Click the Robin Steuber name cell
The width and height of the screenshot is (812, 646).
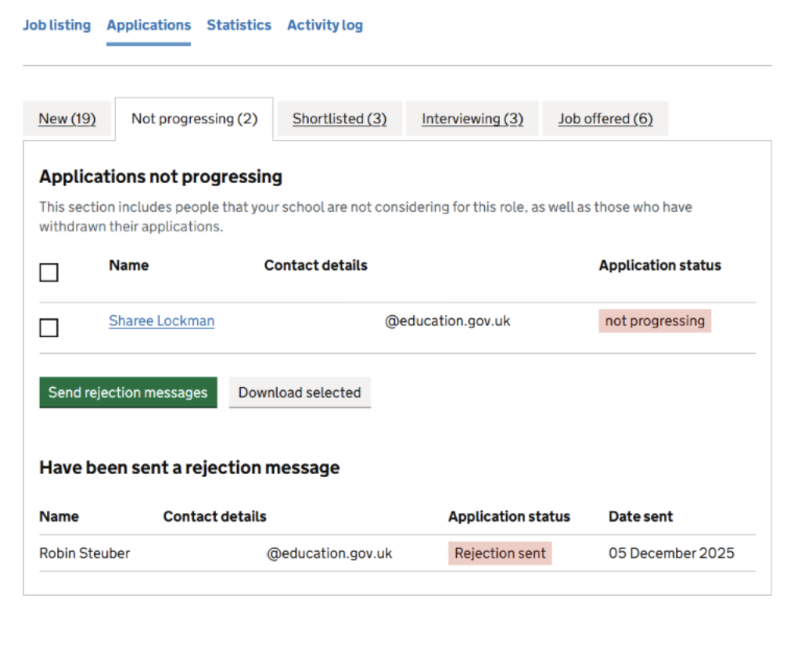pos(84,553)
